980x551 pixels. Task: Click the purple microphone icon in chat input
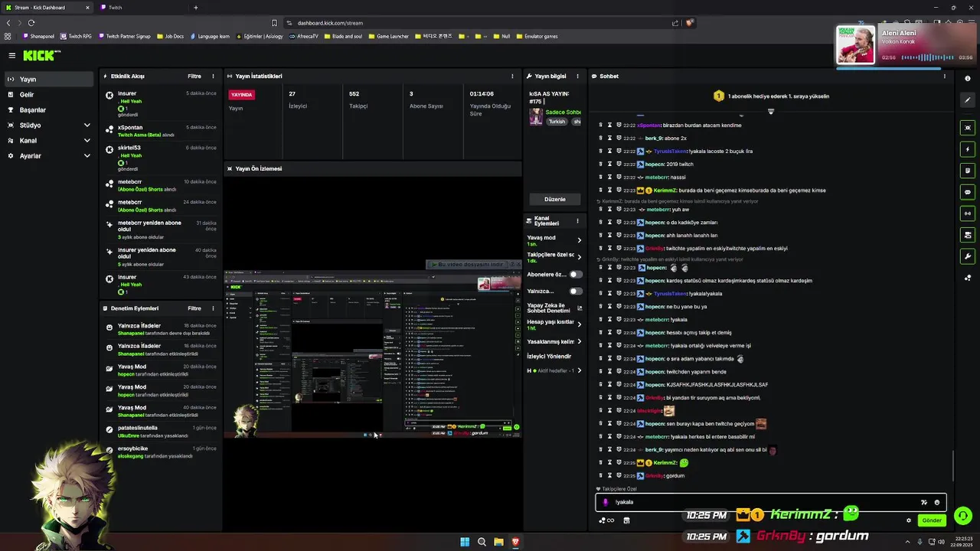coord(606,502)
